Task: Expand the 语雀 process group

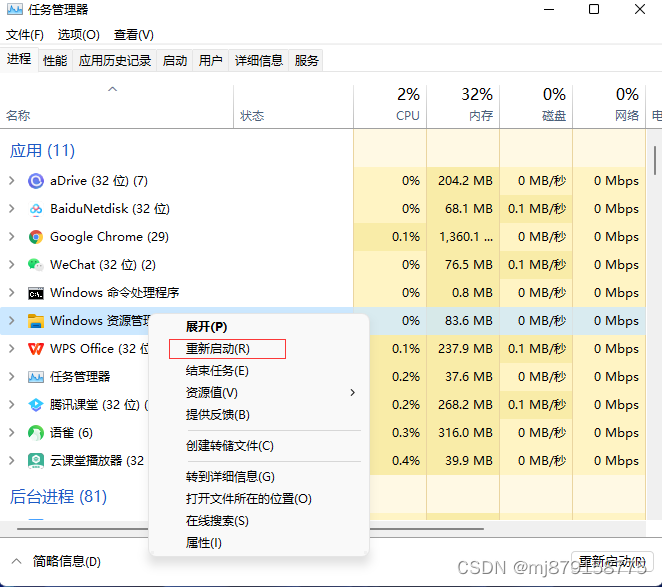Action: click(12, 432)
